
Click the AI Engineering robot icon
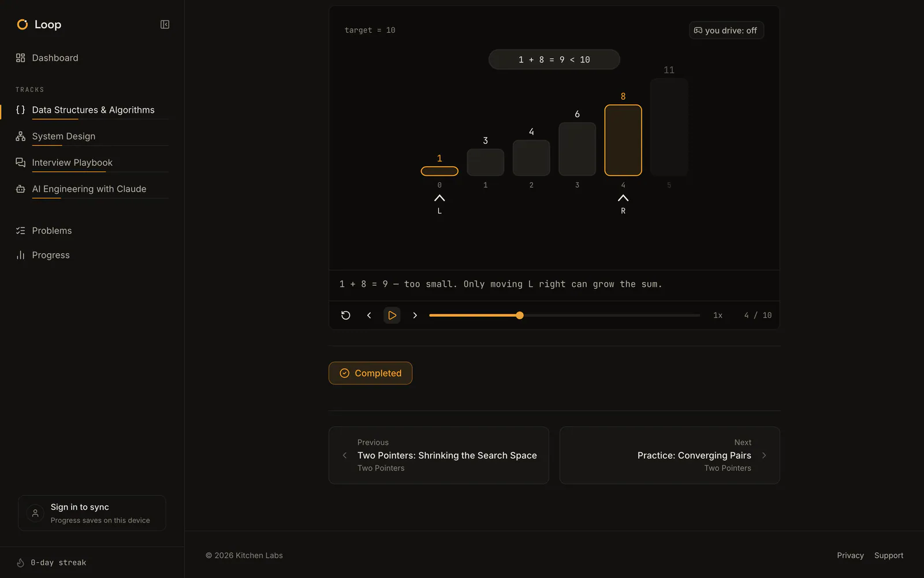pyautogui.click(x=21, y=189)
